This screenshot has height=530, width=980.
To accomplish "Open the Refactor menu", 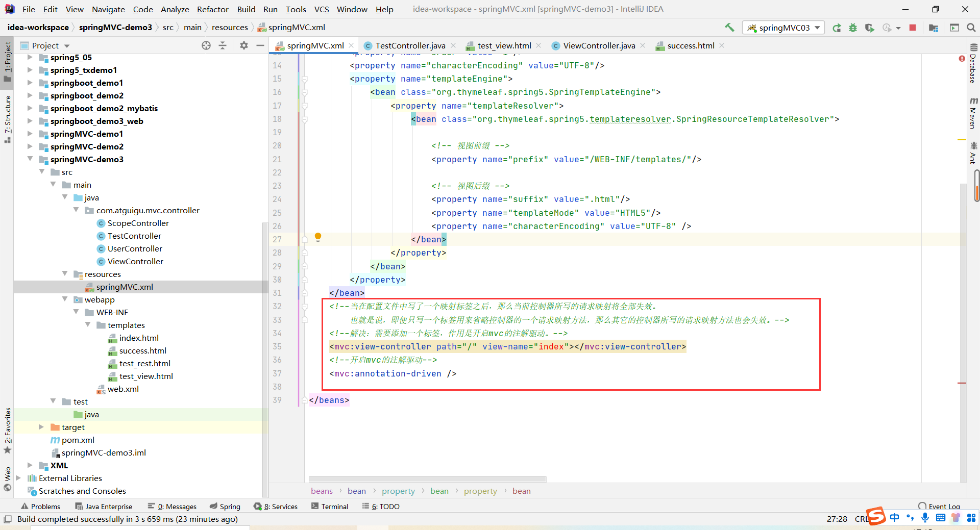I will click(x=212, y=9).
